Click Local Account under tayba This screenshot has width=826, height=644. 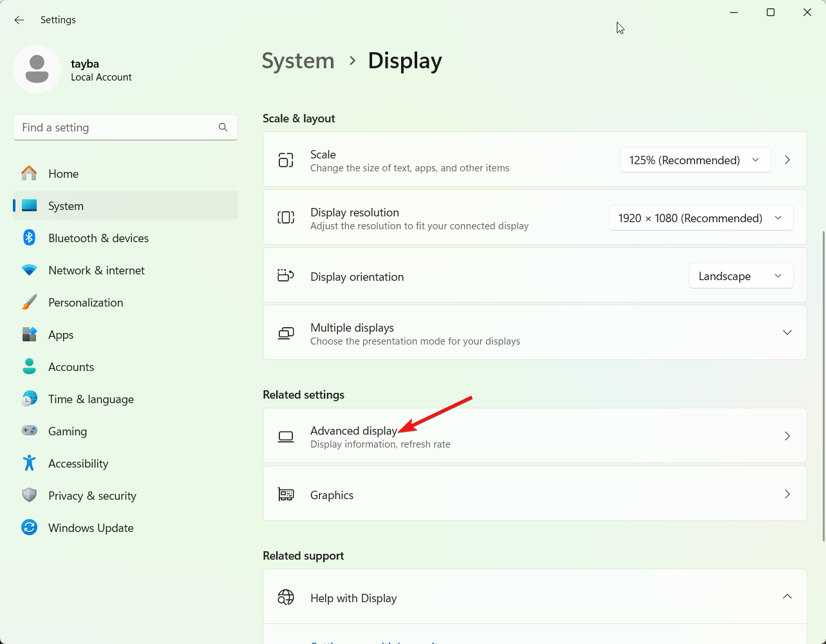click(101, 77)
